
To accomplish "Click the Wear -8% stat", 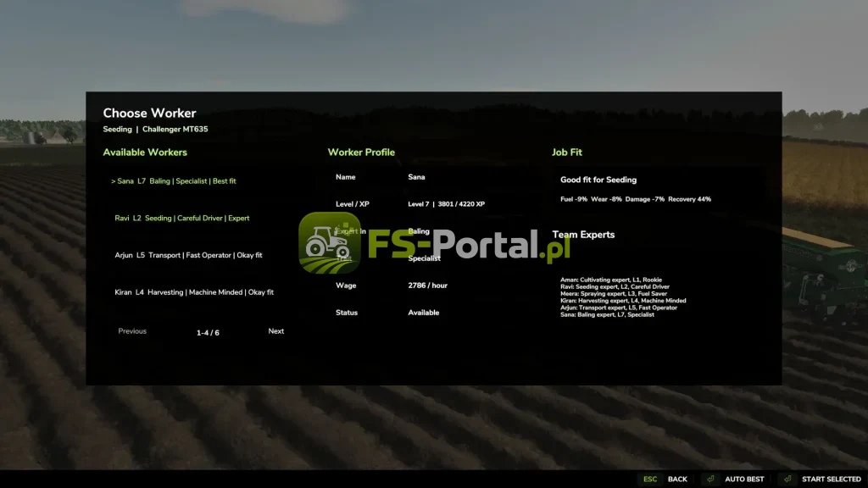I will click(606, 199).
